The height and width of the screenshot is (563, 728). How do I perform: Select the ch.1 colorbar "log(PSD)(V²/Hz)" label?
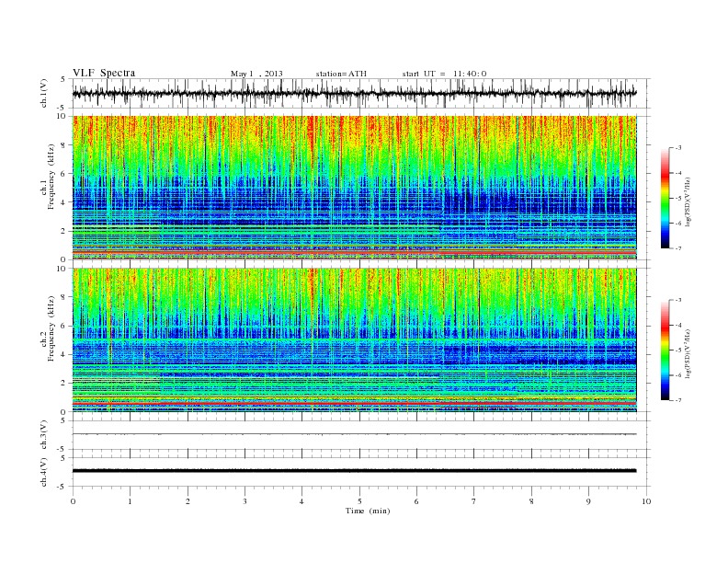pyautogui.click(x=688, y=202)
